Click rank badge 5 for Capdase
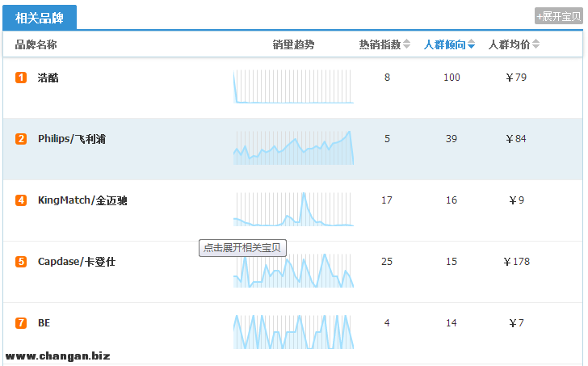Viewport: 588px width, 366px height. (21, 262)
